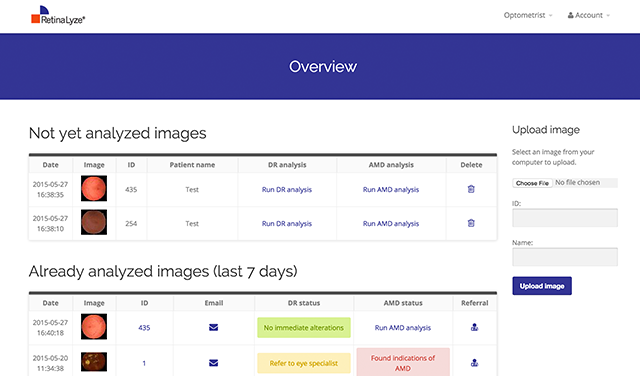View the Refer to eye specialist status

(304, 363)
